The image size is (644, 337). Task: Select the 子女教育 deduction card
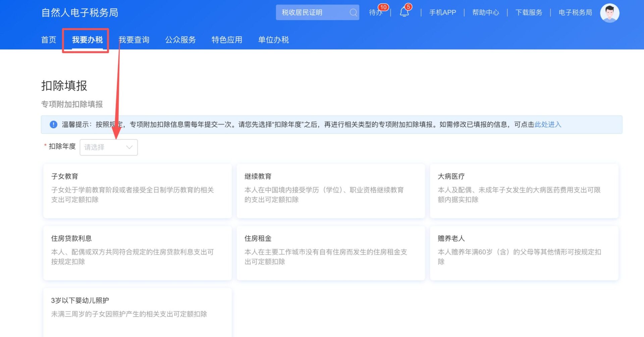137,191
